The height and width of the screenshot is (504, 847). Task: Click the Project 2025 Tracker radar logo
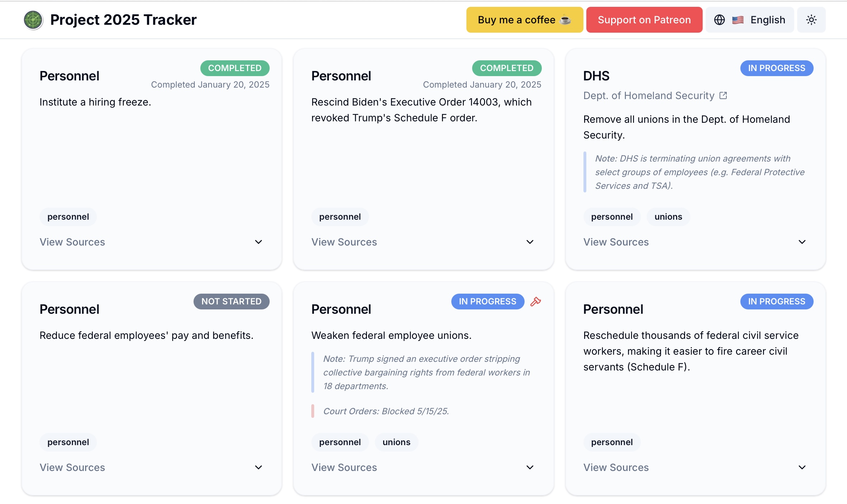[x=33, y=20]
